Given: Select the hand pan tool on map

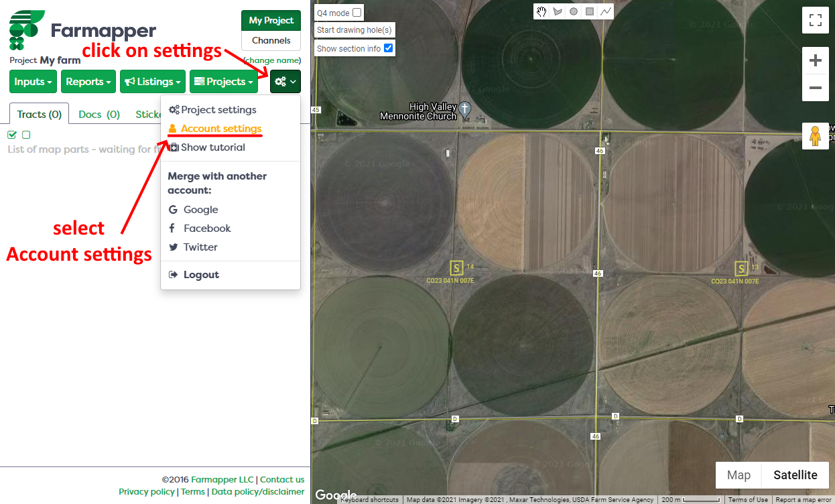Looking at the screenshot, I should click(x=541, y=11).
